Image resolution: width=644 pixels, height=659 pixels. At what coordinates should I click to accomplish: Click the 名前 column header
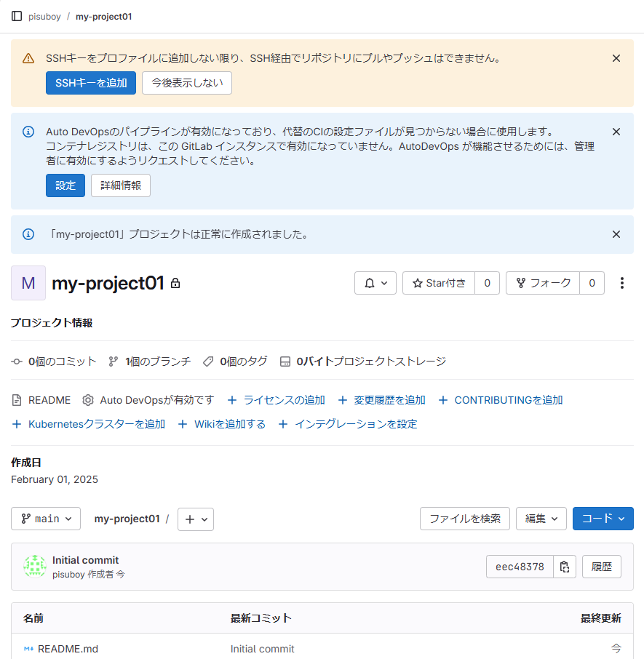click(x=33, y=618)
